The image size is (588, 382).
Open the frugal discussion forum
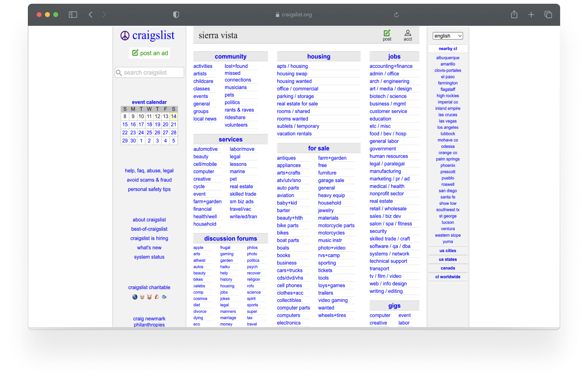[225, 248]
